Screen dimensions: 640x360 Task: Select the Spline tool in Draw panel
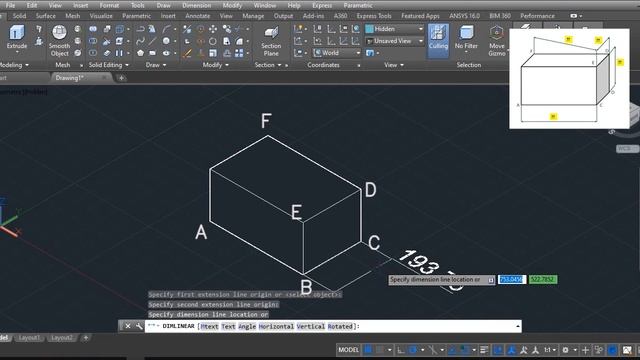pyautogui.click(x=140, y=41)
